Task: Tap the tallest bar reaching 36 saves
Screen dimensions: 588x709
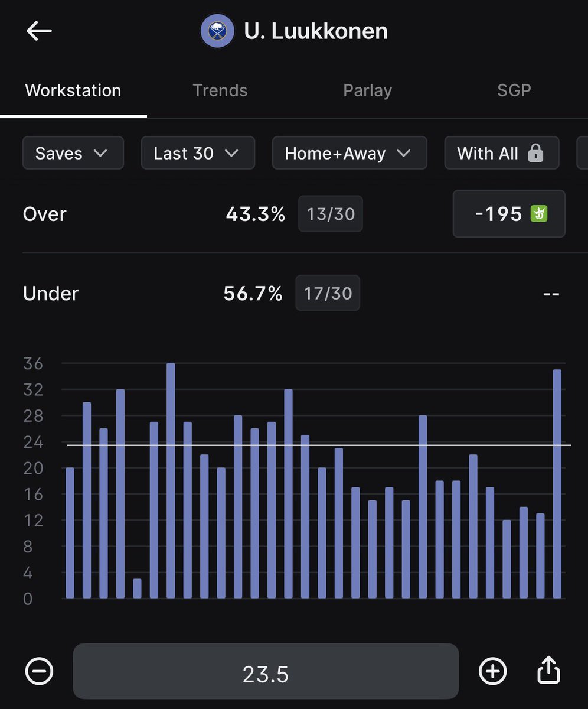Action: pyautogui.click(x=171, y=480)
